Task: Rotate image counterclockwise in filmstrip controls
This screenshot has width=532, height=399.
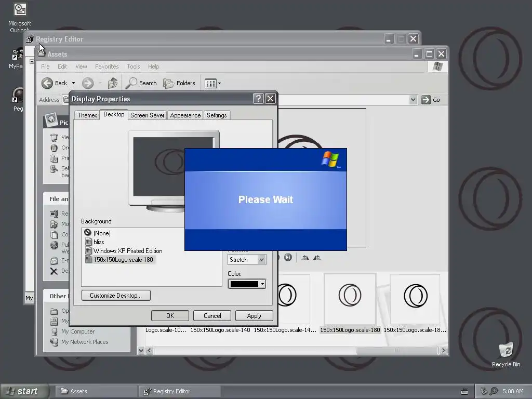Action: (x=317, y=258)
